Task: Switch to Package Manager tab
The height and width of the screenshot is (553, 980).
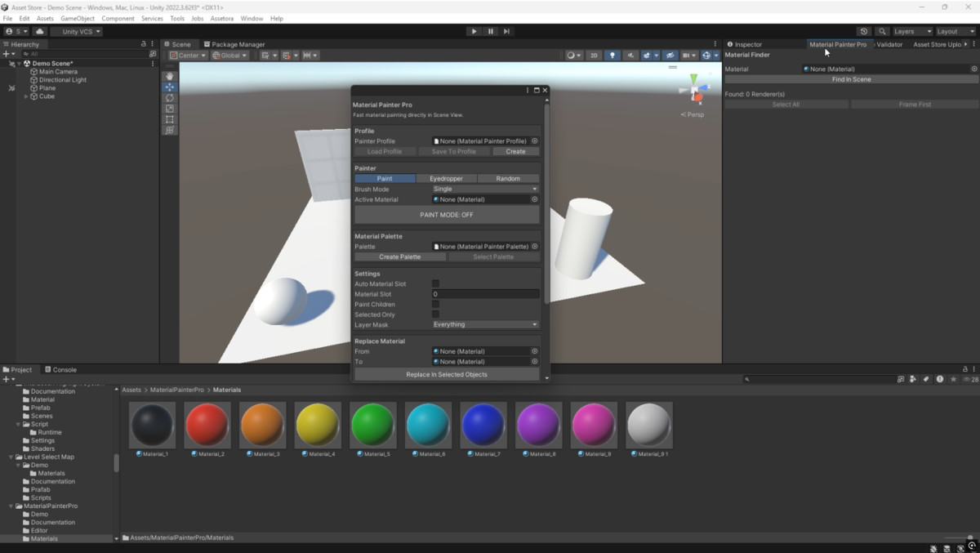Action: click(234, 44)
